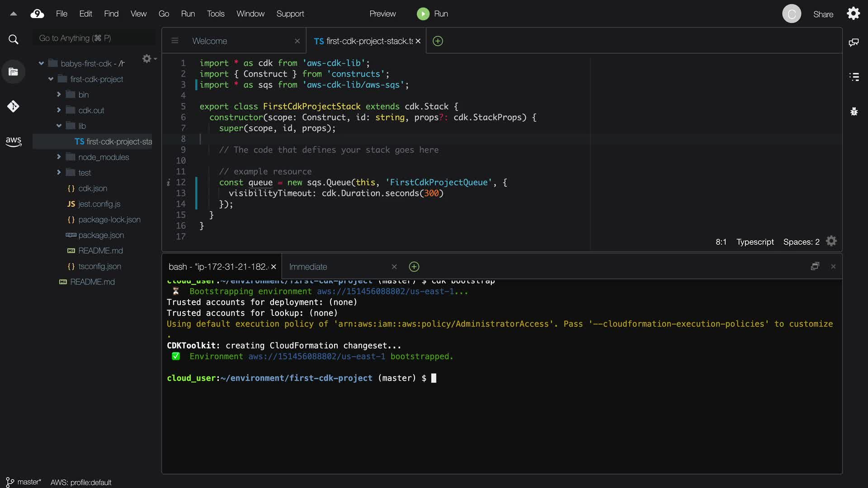This screenshot has width=868, height=488.
Task: Open the Debugger bug icon
Action: 854,112
